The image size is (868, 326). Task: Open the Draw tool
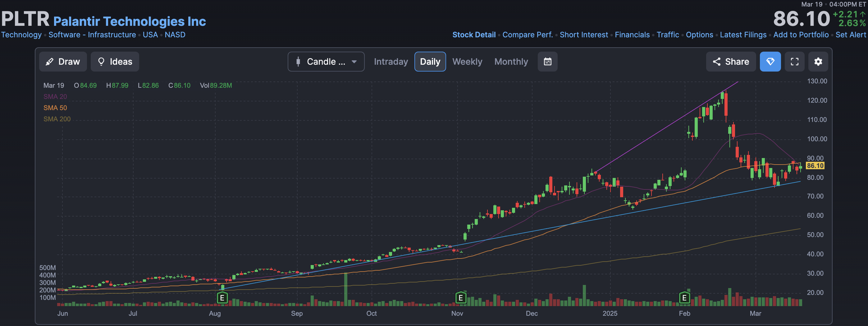click(x=63, y=61)
